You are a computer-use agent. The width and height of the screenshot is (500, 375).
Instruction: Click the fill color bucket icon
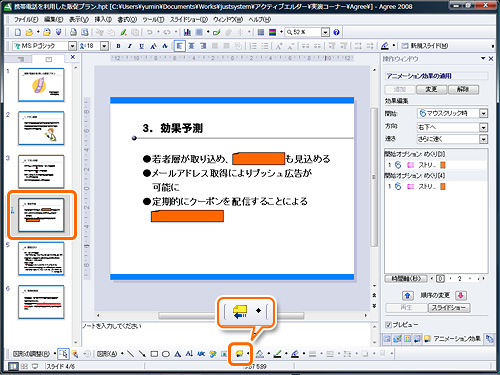260,354
